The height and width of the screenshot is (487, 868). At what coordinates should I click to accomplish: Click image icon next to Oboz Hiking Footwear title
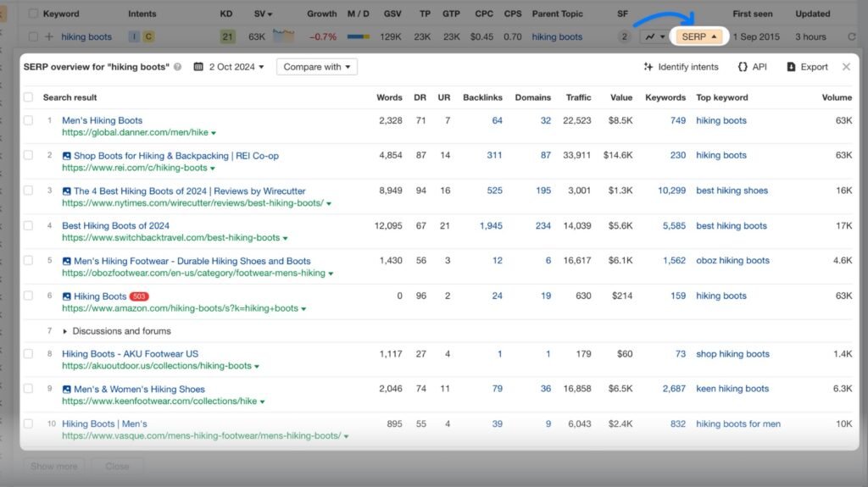click(x=66, y=261)
